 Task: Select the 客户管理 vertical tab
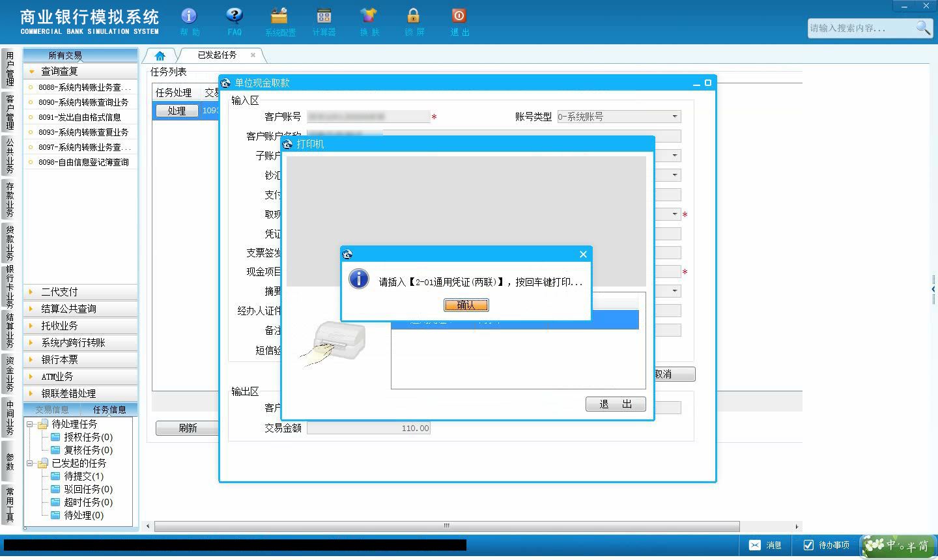[x=10, y=112]
